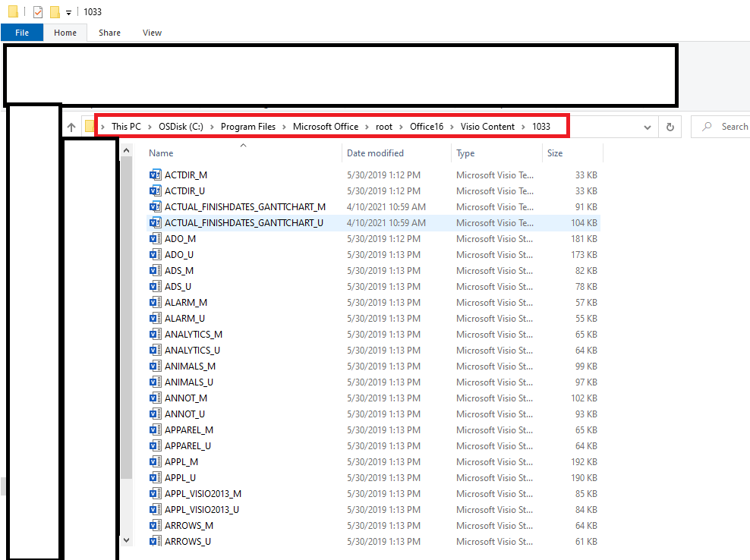Screen dimensions: 750x560
Task: Select the ANIMALS_U stencil icon
Action: [x=155, y=382]
